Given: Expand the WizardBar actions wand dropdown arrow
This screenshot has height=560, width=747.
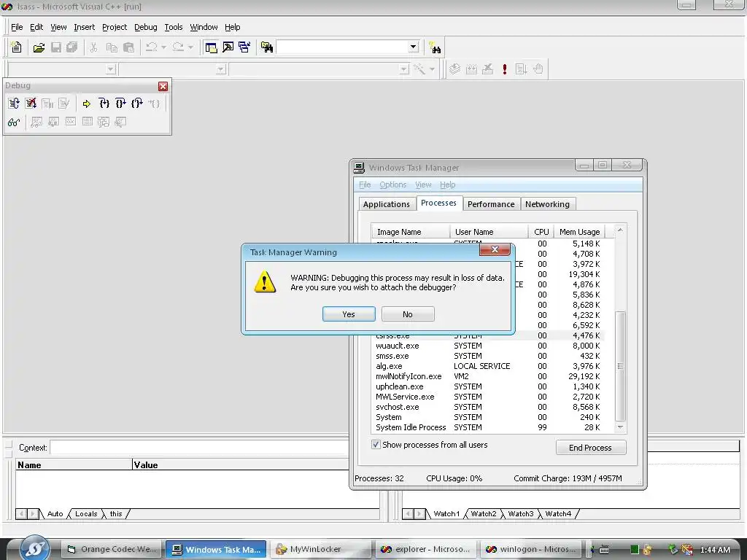Looking at the screenshot, I should pos(432,69).
